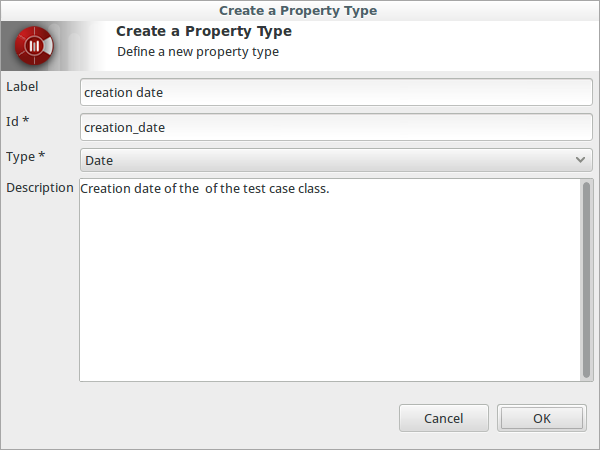Click the selected "Date" type value
The width and height of the screenshot is (600, 450).
(x=99, y=160)
